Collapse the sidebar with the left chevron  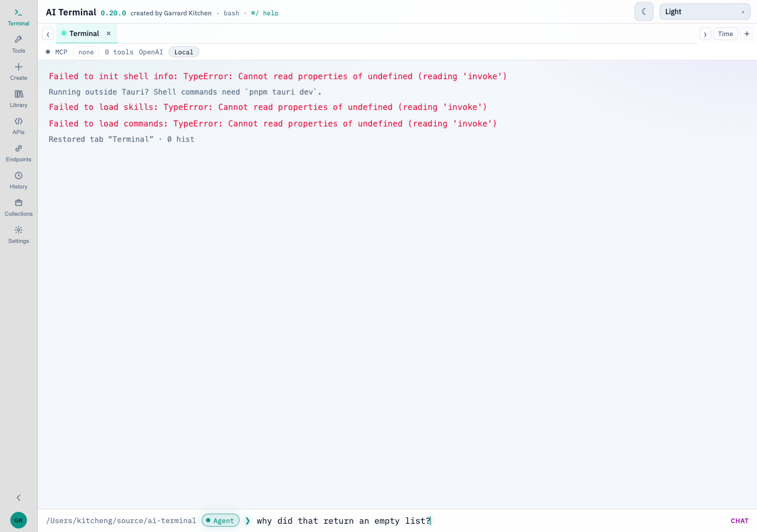coord(18,498)
